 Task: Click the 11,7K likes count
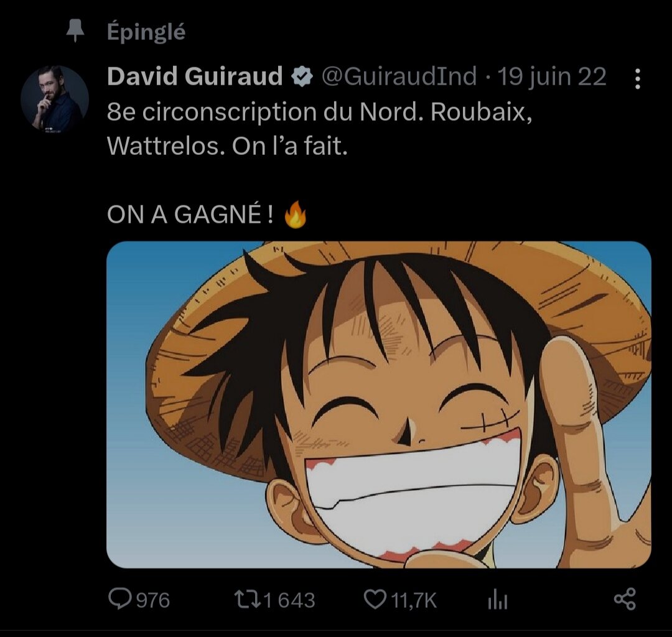point(414,600)
